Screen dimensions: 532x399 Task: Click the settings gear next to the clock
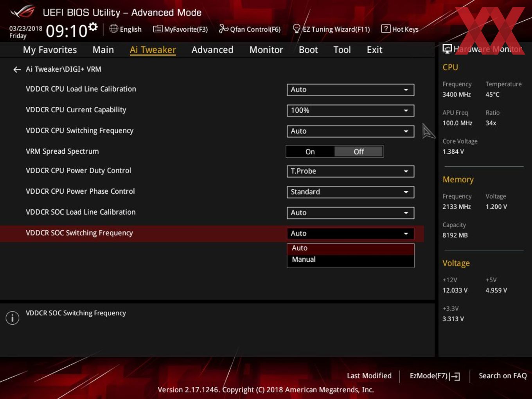coord(93,27)
